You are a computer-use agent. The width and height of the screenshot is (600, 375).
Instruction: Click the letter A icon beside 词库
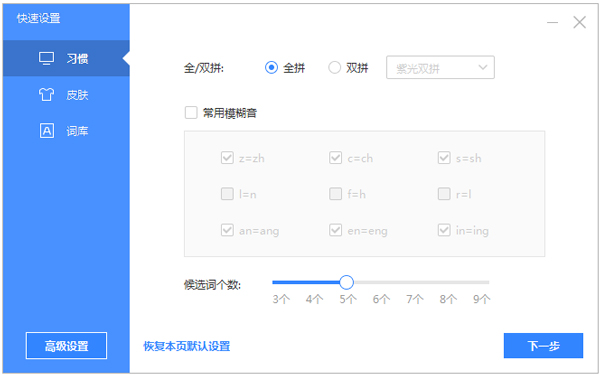coord(47,131)
